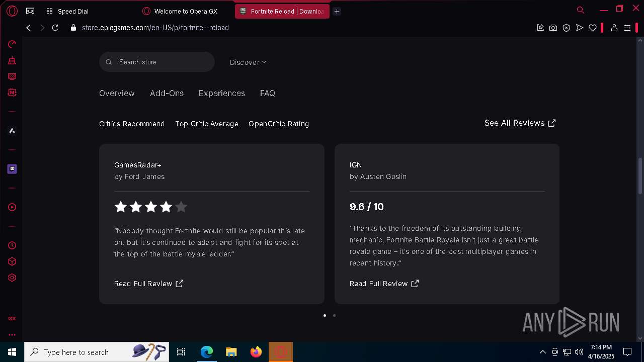
Task: Select the Fortnite Reload tab
Action: click(x=282, y=11)
